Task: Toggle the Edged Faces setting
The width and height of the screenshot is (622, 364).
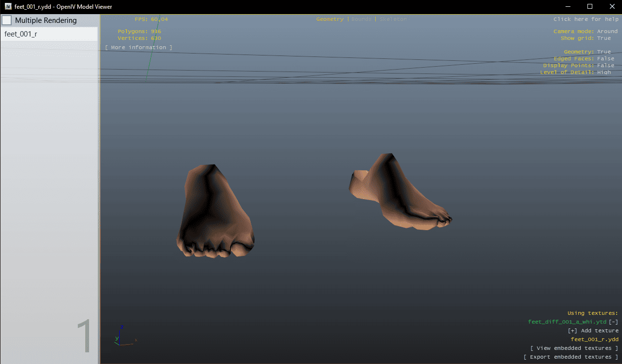Action: click(605, 59)
